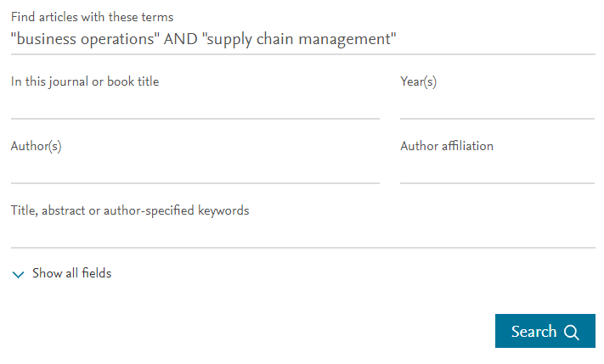Select the Author(s) input field

pos(195,170)
